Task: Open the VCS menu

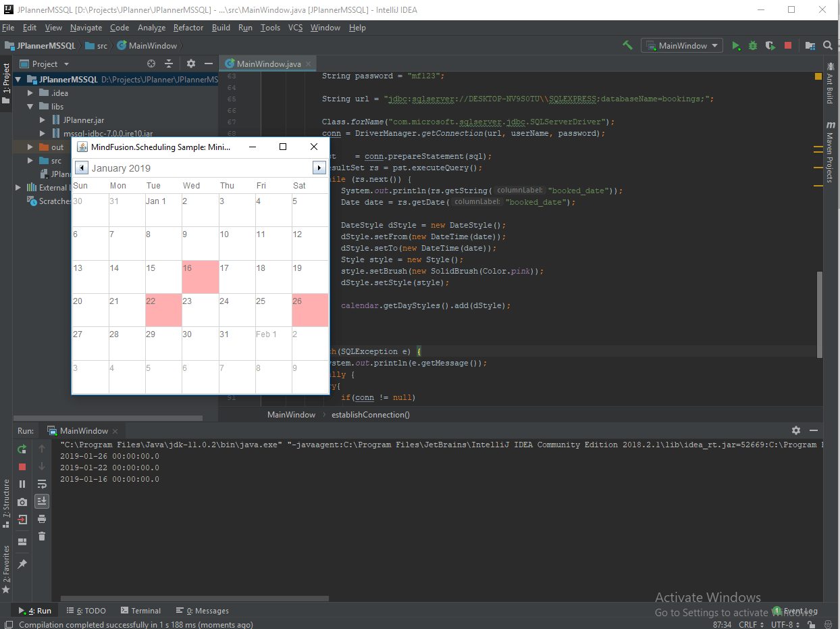Action: 295,28
